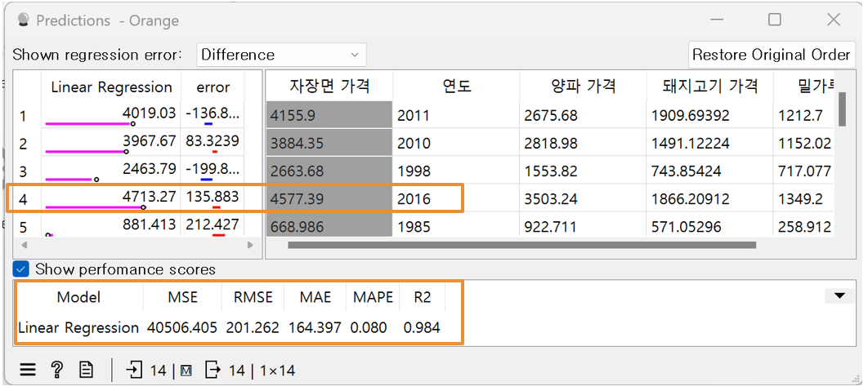Click the model M icon in status bar
The image size is (868, 391).
pos(186,371)
